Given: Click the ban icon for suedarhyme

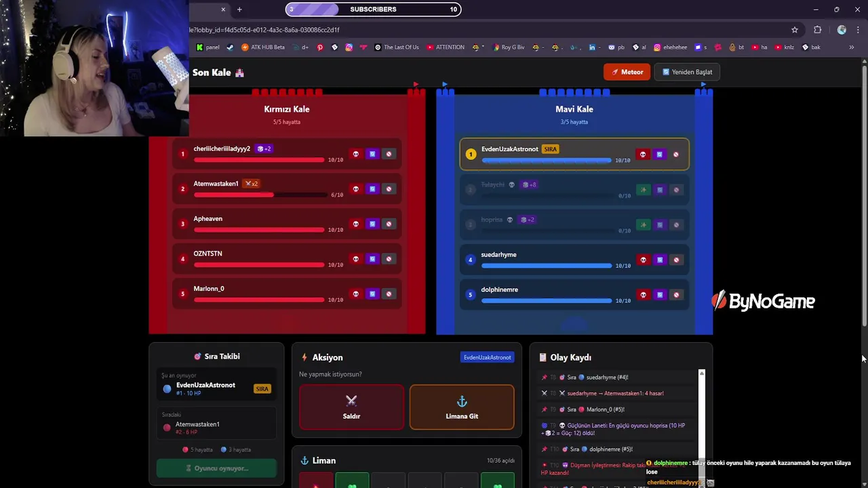Looking at the screenshot, I should pos(676,260).
